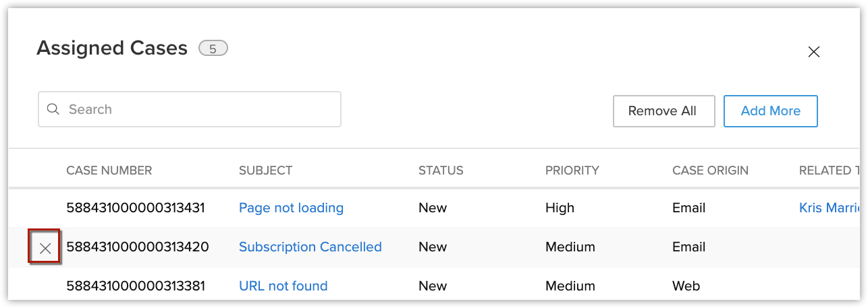Screen dimensions: 868x308
Task: Sort by the Case Origin column header
Action: (x=710, y=171)
